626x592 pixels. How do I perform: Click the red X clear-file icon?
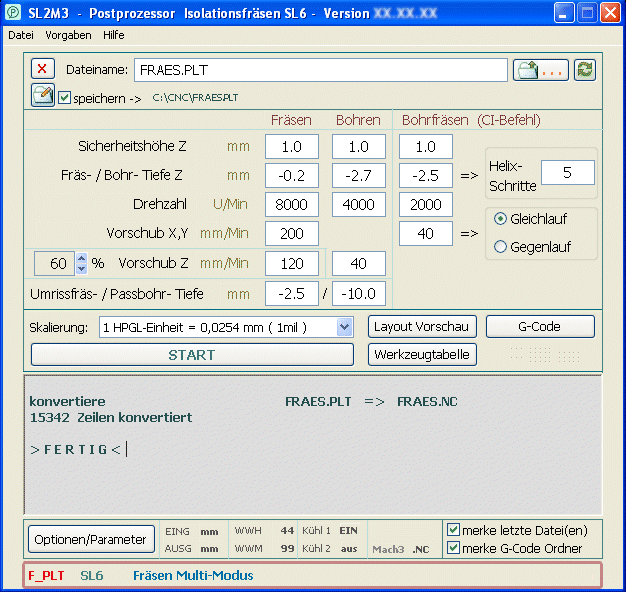tap(43, 69)
